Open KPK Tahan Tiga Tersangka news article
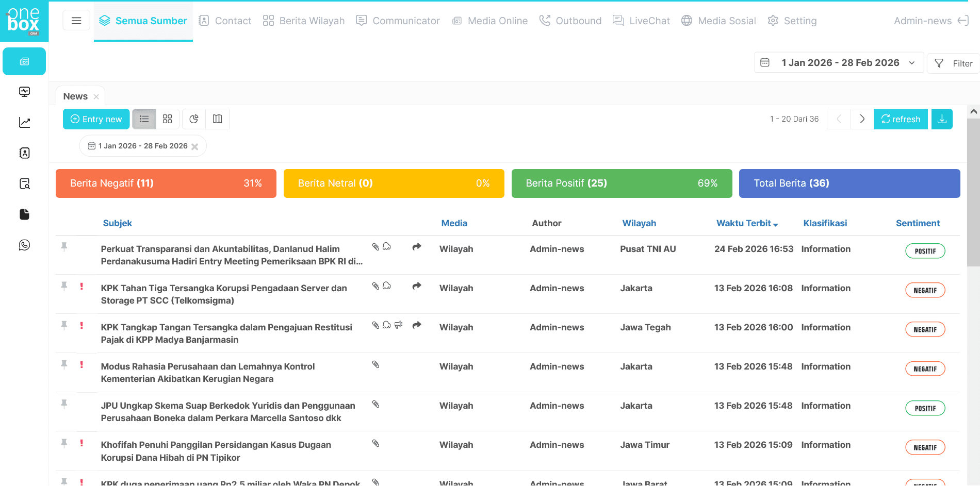Viewport: 980px width, 486px height. pyautogui.click(x=224, y=294)
